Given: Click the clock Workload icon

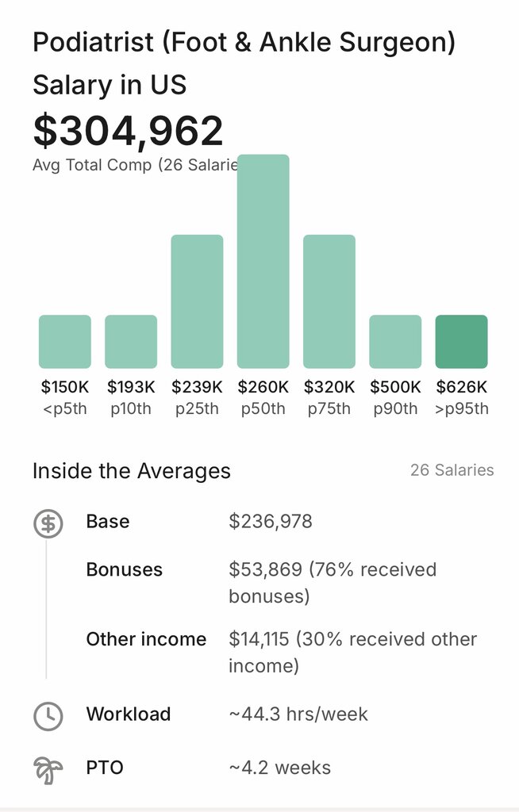Looking at the screenshot, I should (48, 715).
